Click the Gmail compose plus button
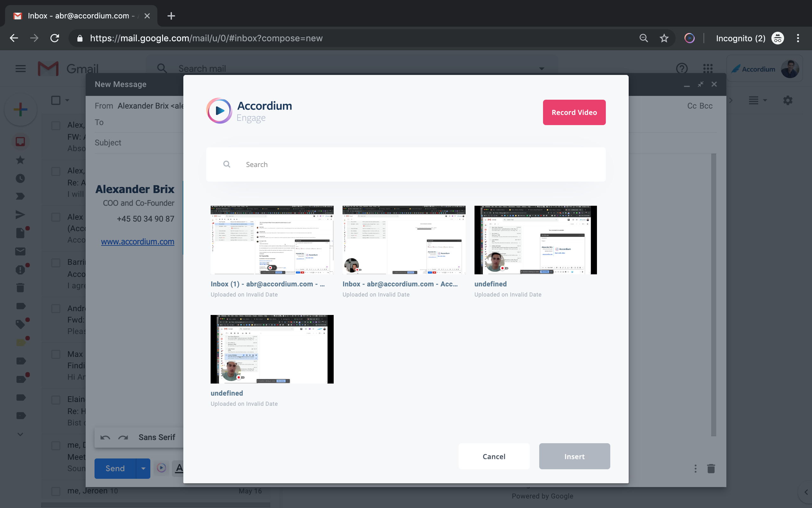 pos(21,110)
